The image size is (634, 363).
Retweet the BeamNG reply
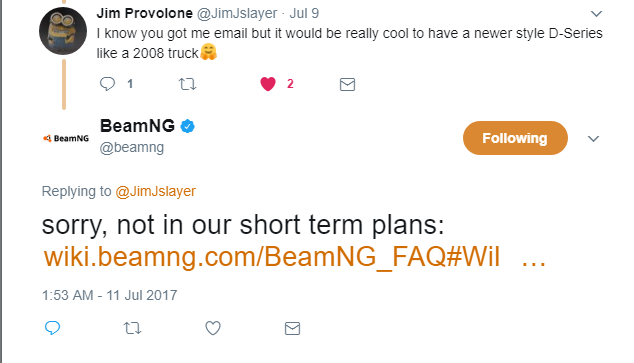(x=132, y=328)
